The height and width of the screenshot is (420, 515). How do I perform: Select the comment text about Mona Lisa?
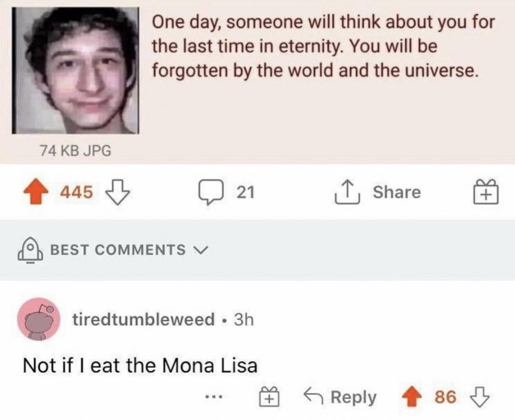[140, 366]
